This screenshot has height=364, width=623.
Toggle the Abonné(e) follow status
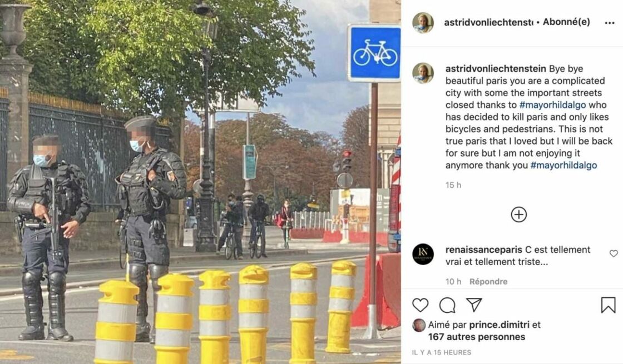pos(566,22)
